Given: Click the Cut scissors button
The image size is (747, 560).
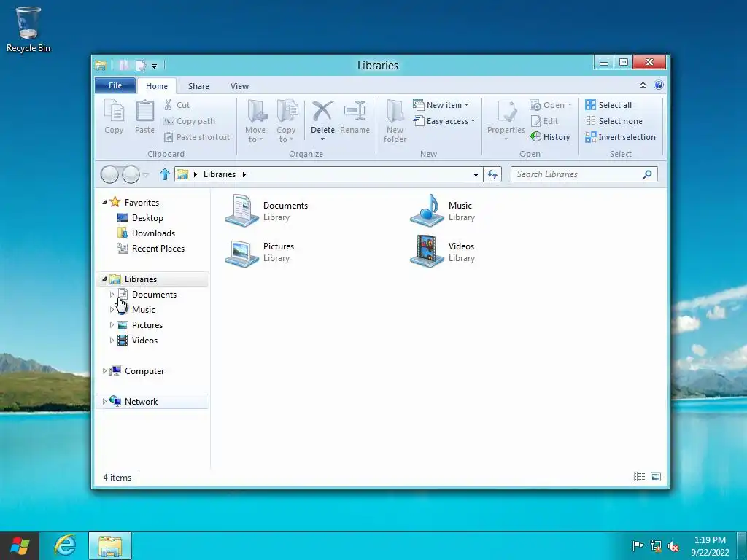Looking at the screenshot, I should click(x=177, y=105).
